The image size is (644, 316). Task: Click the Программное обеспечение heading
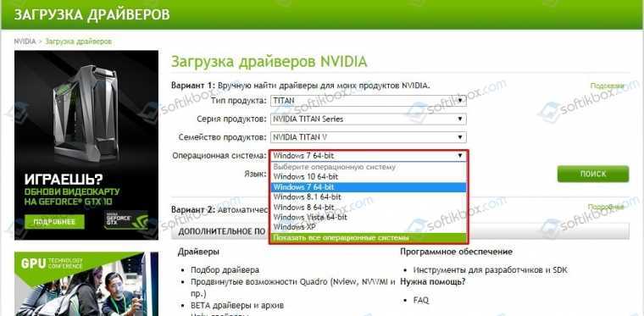tap(456, 252)
